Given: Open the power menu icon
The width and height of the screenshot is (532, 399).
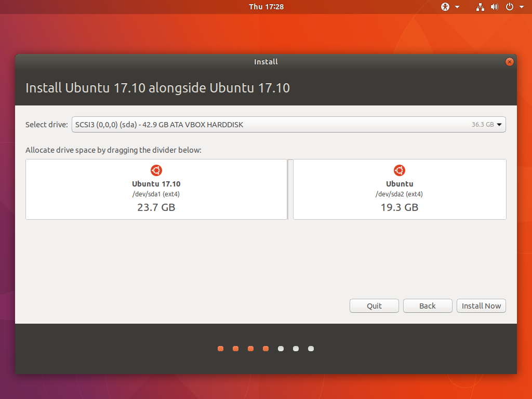Looking at the screenshot, I should click(x=509, y=7).
